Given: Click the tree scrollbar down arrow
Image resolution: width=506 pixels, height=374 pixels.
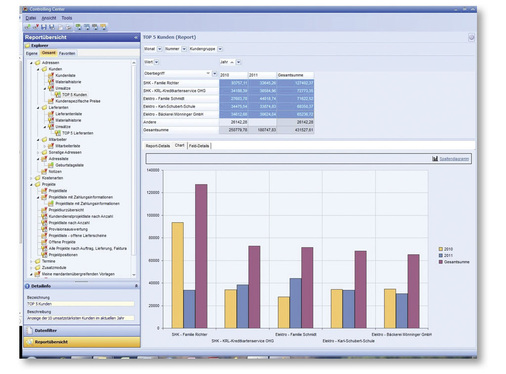Looking at the screenshot, I should click(134, 275).
